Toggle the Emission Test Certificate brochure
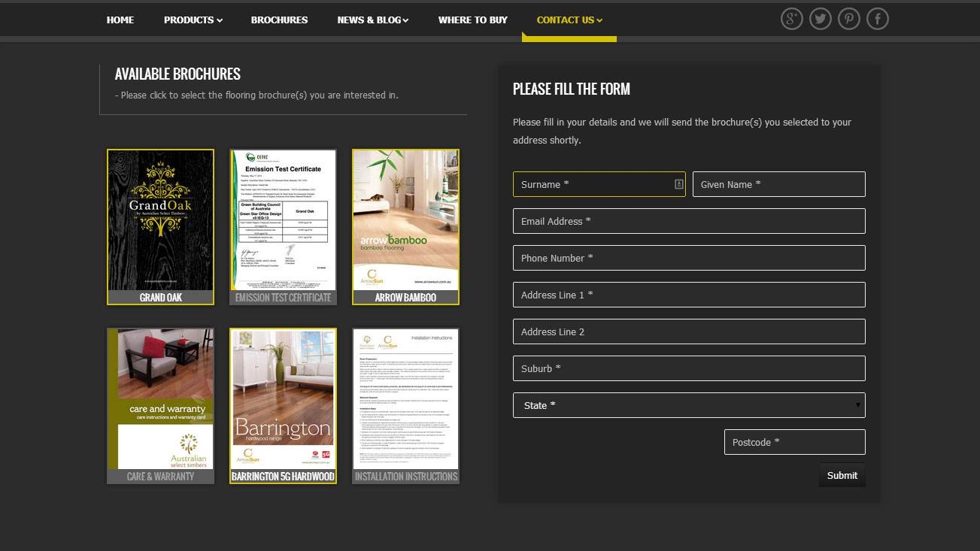Image resolution: width=980 pixels, height=551 pixels. tap(283, 226)
